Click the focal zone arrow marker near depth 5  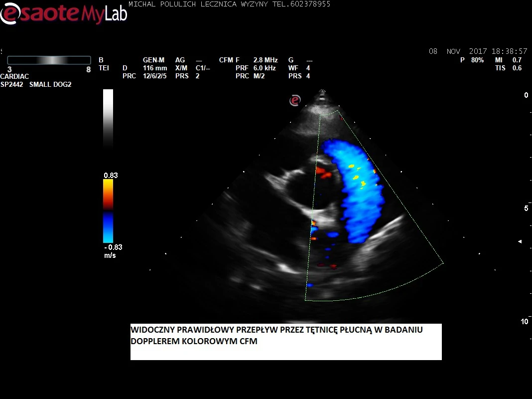coord(520,241)
